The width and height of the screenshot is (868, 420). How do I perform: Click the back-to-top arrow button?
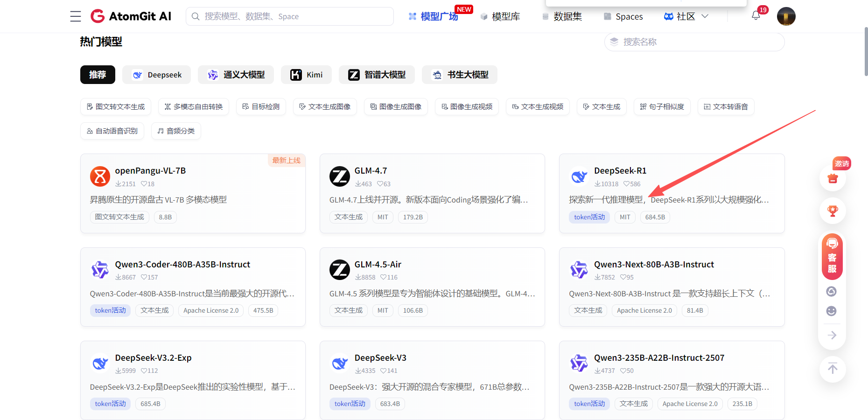833,369
